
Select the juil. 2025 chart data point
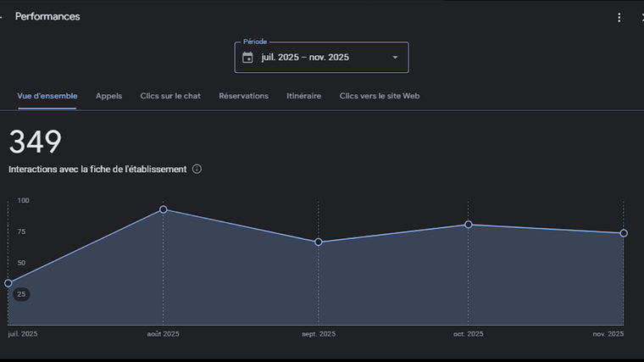(8, 283)
